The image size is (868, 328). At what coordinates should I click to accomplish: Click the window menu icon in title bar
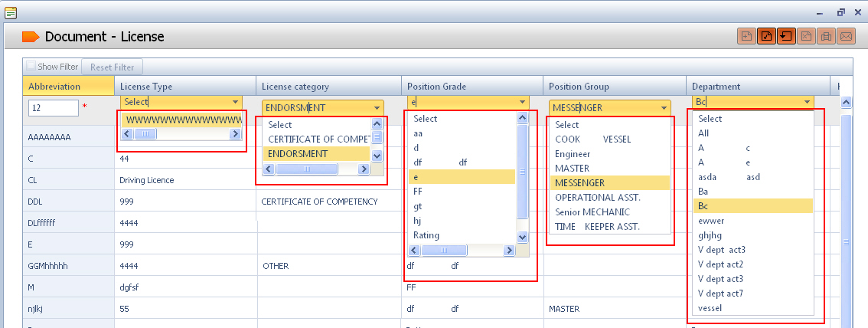[9, 12]
